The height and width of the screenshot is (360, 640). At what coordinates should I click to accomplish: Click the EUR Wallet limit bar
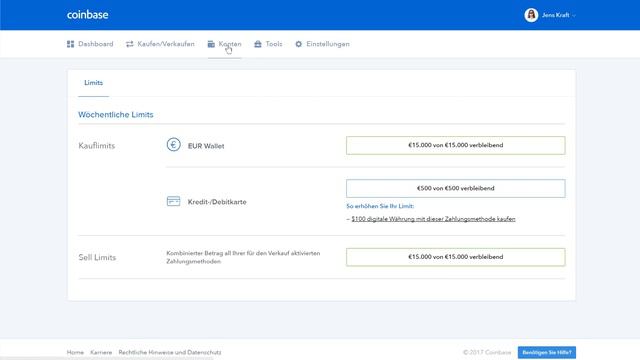click(456, 145)
